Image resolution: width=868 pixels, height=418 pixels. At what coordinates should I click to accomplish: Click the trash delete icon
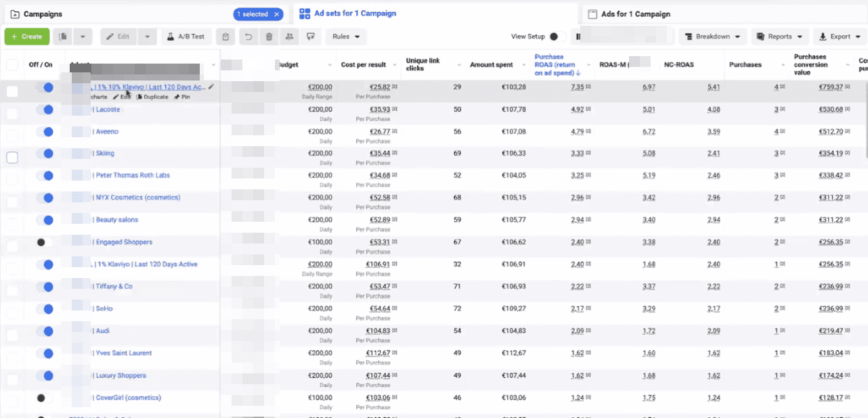[x=269, y=37]
